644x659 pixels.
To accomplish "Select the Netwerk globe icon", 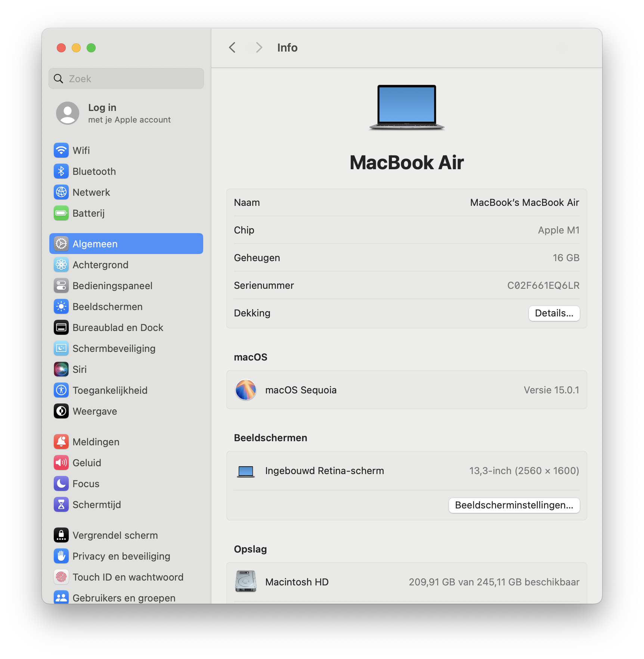I will [61, 192].
